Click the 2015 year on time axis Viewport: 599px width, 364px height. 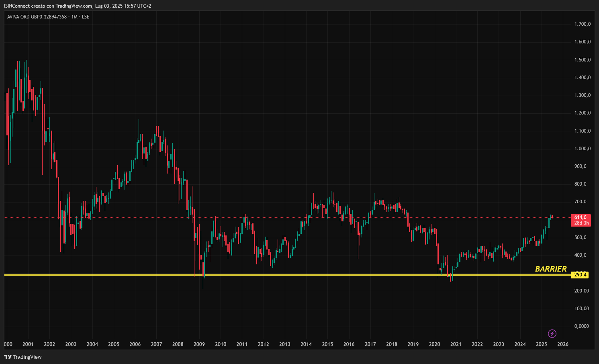point(327,344)
